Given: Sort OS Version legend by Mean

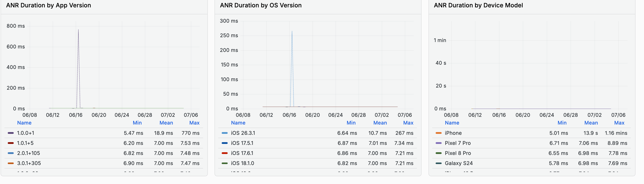Looking at the screenshot, I should [x=380, y=123].
